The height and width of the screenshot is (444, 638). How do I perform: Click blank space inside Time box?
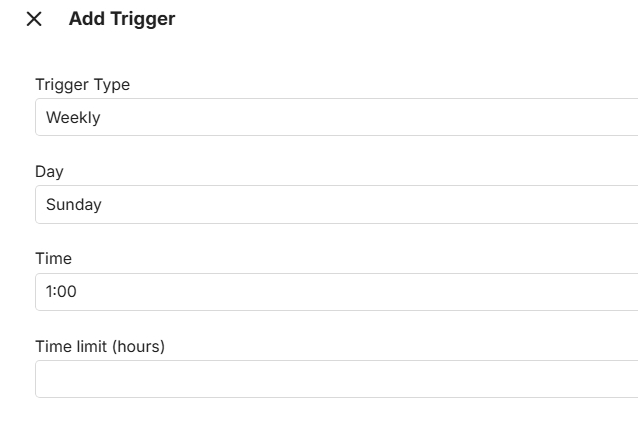pyautogui.click(x=400, y=292)
